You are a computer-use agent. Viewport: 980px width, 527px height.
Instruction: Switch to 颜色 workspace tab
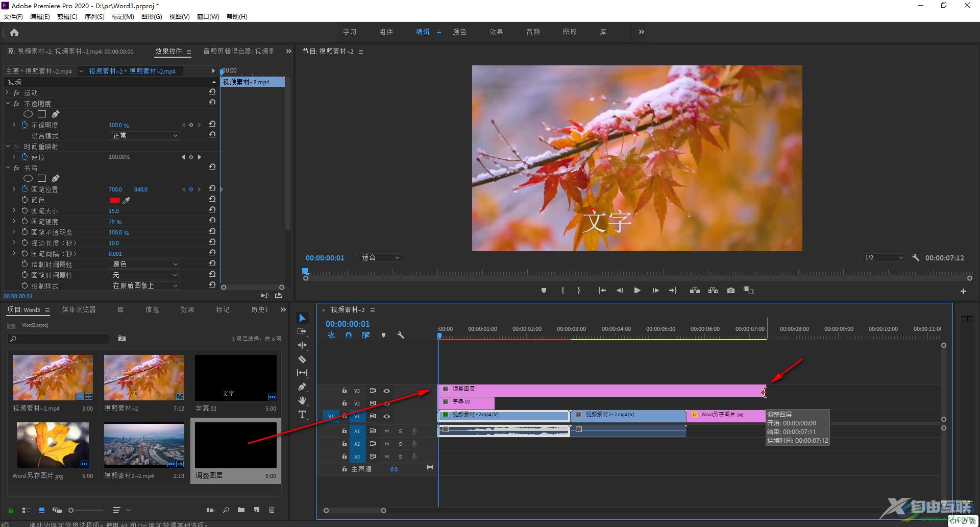click(459, 32)
